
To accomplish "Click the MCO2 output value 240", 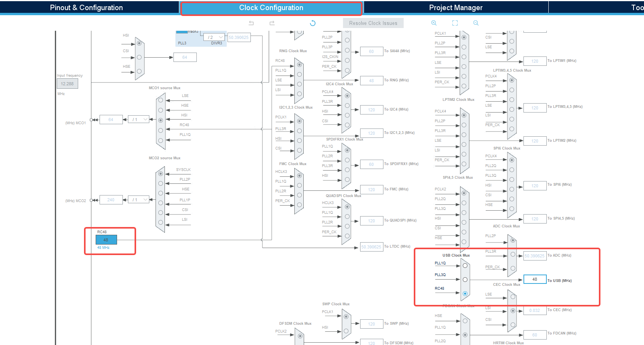I will click(x=111, y=200).
